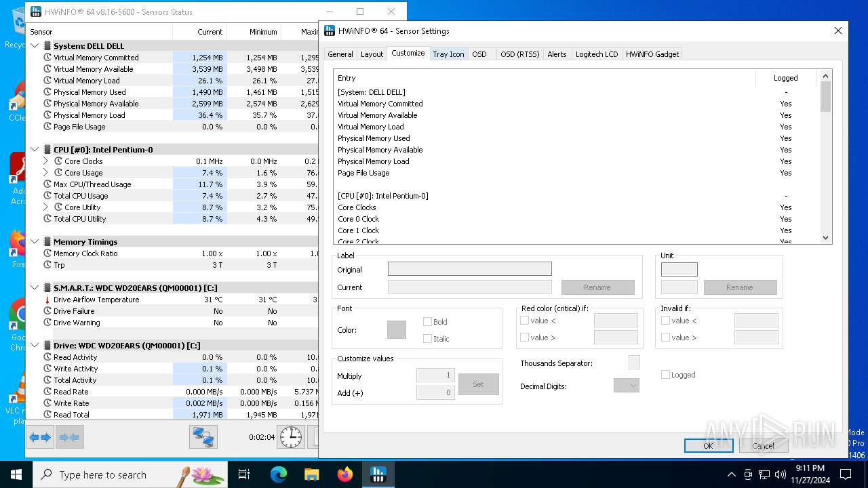Click the sensor icon beside Drive Failure
868x488 pixels.
[x=47, y=311]
